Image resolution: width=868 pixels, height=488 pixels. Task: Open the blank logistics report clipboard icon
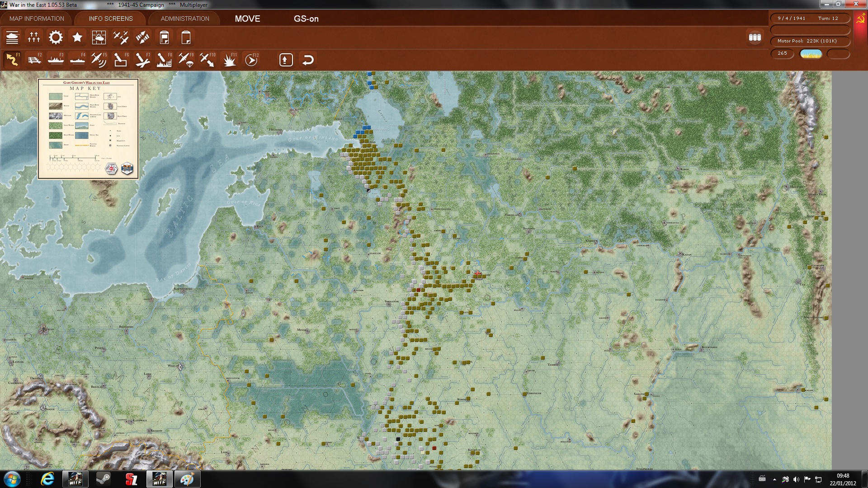coord(186,38)
